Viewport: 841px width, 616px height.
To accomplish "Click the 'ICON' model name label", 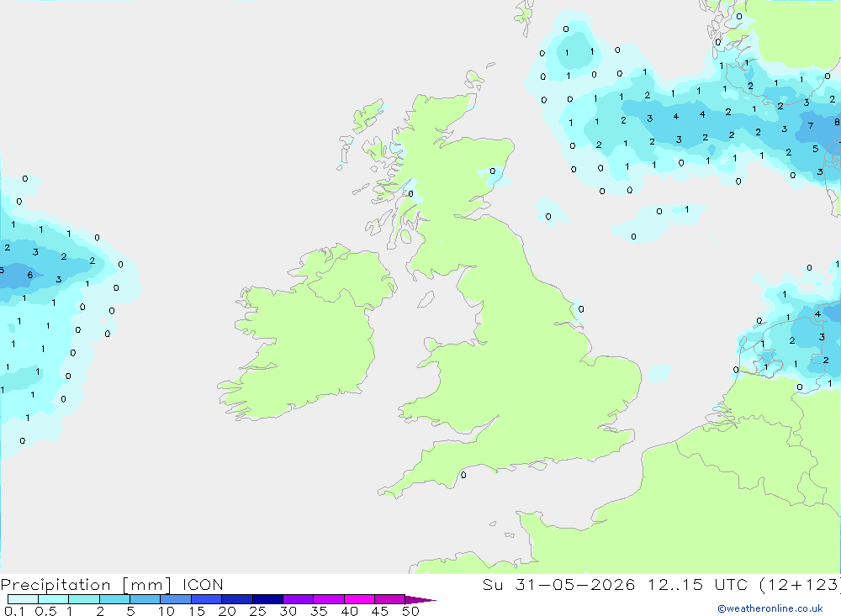I will click(x=203, y=584).
